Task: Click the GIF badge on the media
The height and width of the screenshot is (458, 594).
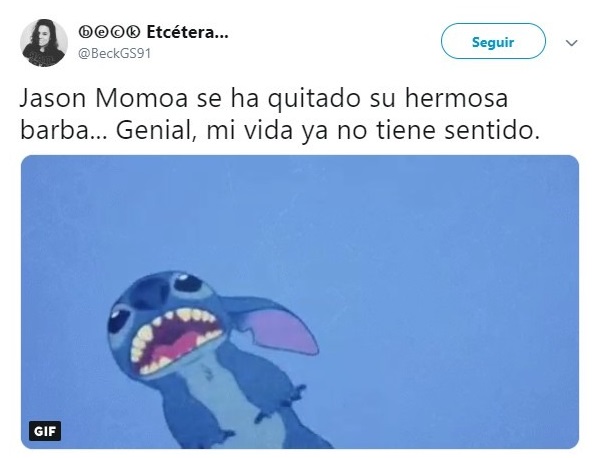Action: coord(45,431)
